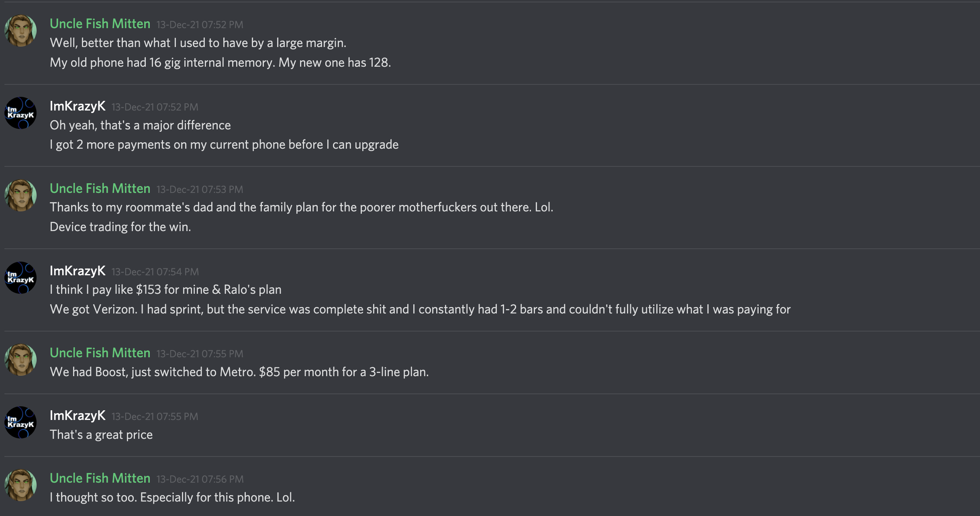Select ImKrazyK's avatar on the 07:54 PM message
The width and height of the screenshot is (980, 516).
click(x=20, y=278)
